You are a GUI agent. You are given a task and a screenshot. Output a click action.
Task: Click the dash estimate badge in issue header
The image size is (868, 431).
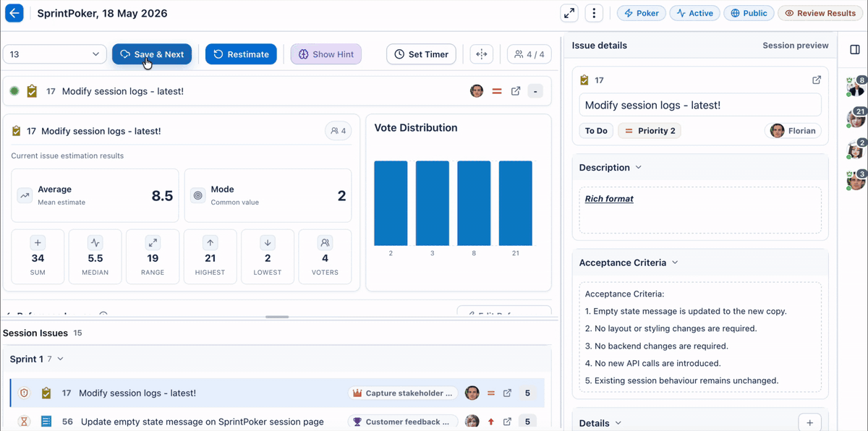tap(535, 91)
